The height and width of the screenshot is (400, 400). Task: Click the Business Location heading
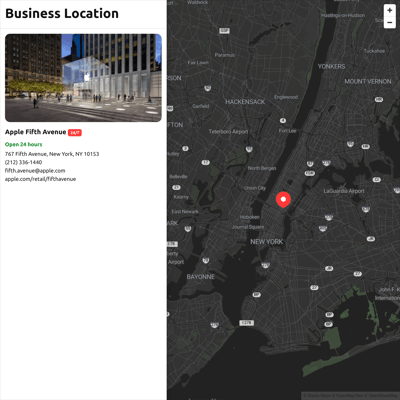[62, 14]
